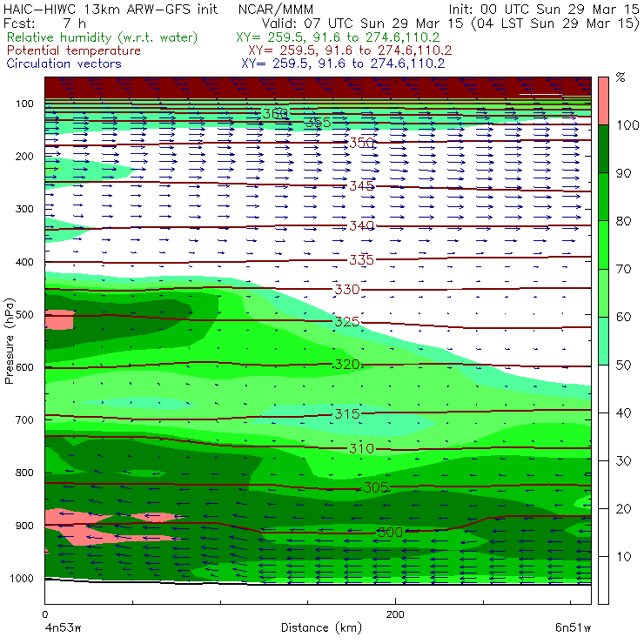Click the 'Fcst: 7 h' forecast hour text

click(x=44, y=23)
